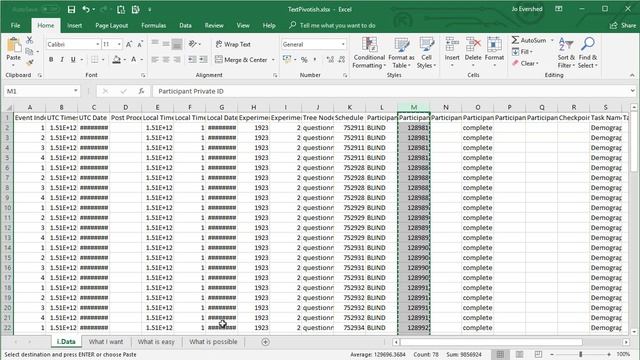
Task: Click the New Sheet plus icon
Action: pyautogui.click(x=265, y=342)
